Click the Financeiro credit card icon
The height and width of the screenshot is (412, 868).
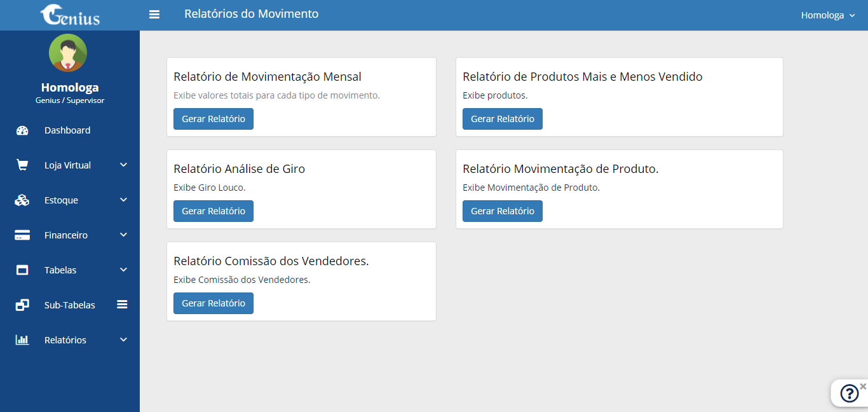pos(22,235)
